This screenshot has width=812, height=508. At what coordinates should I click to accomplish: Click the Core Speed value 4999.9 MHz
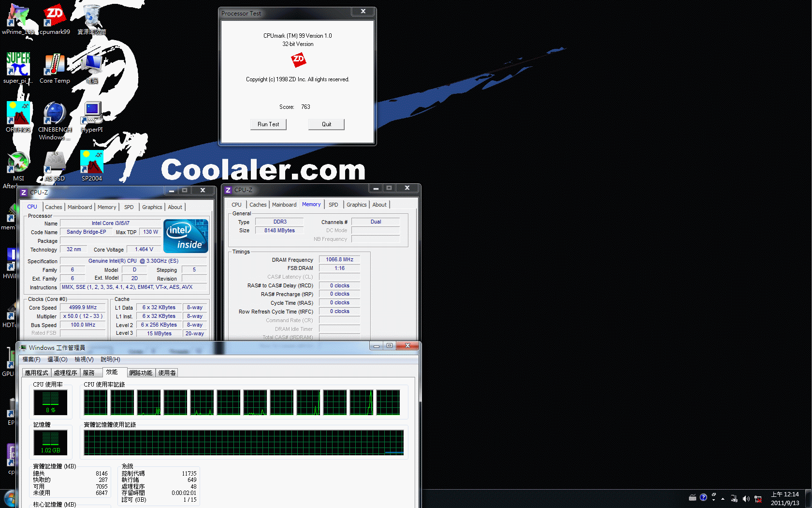83,308
